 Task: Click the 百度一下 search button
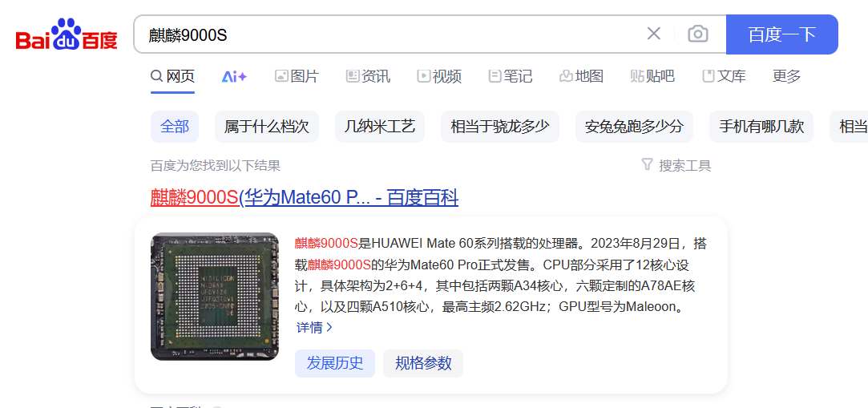pos(781,34)
